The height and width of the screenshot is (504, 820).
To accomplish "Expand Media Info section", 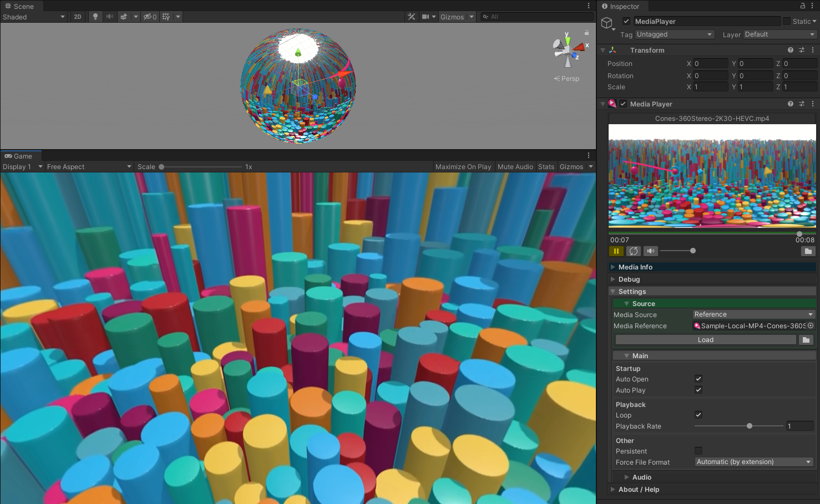I will (712, 267).
